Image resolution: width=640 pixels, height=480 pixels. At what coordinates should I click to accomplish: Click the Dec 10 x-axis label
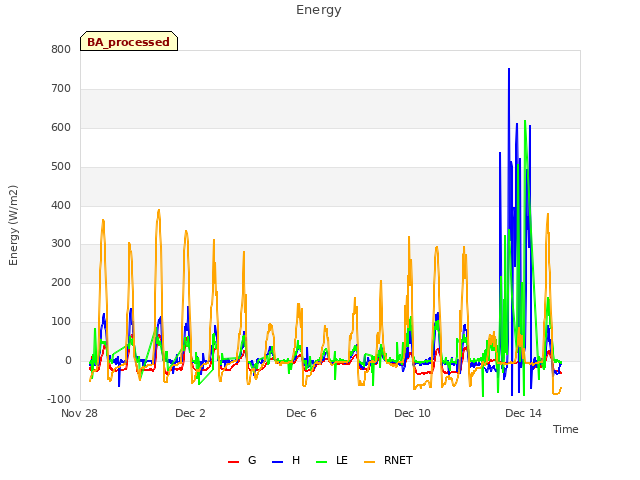click(412, 413)
